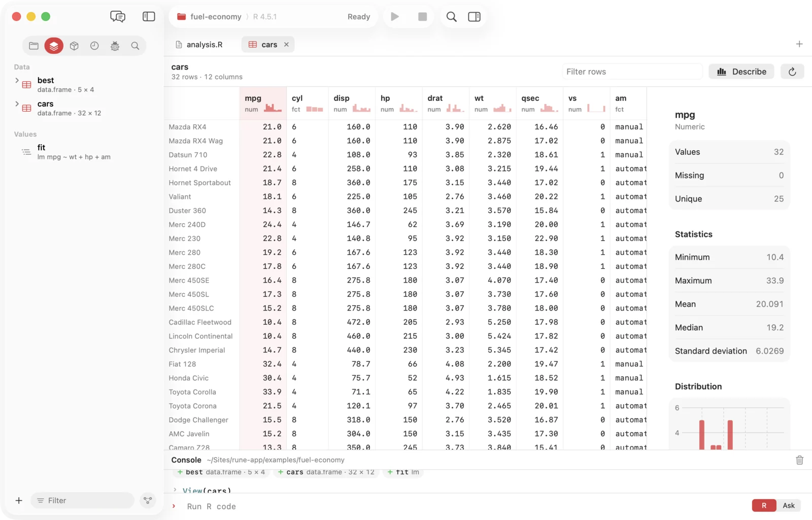Click the Describe button
Image resolution: width=812 pixels, height=520 pixels.
741,72
